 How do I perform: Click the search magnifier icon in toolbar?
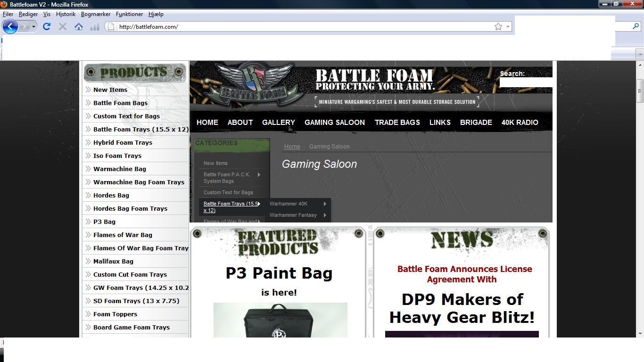click(x=636, y=26)
